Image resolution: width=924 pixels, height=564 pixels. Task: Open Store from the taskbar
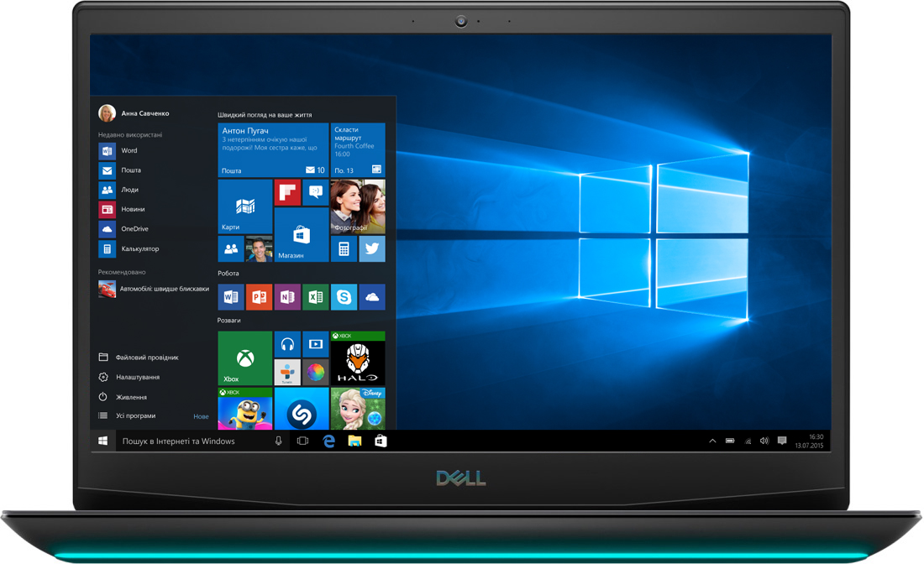(x=381, y=441)
